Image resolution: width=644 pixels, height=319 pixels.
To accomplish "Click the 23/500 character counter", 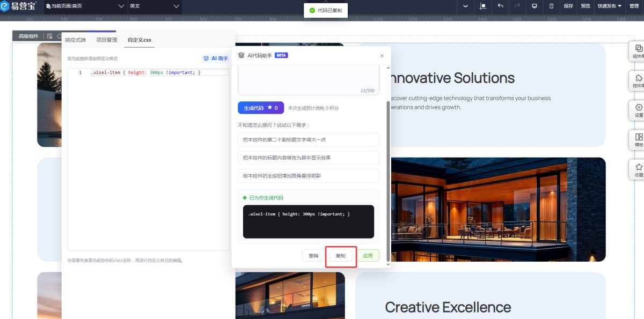I will pos(368,91).
